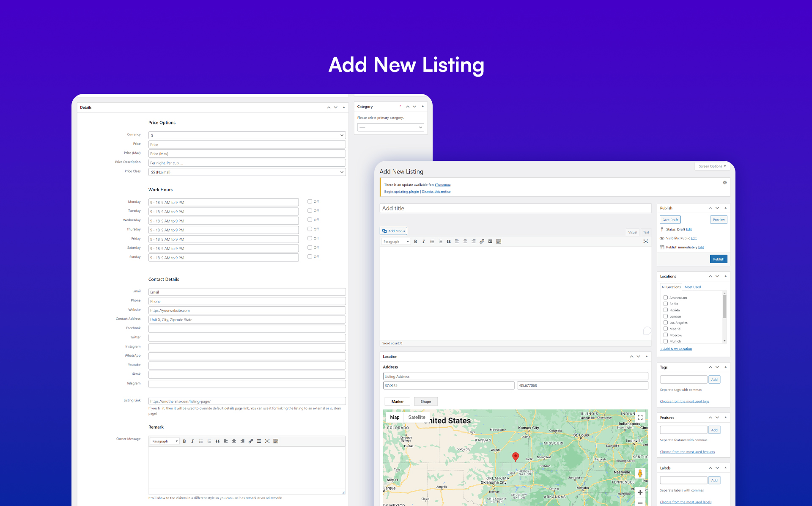Create a bulleted list in the editor
The image size is (812, 506).
tap(432, 241)
